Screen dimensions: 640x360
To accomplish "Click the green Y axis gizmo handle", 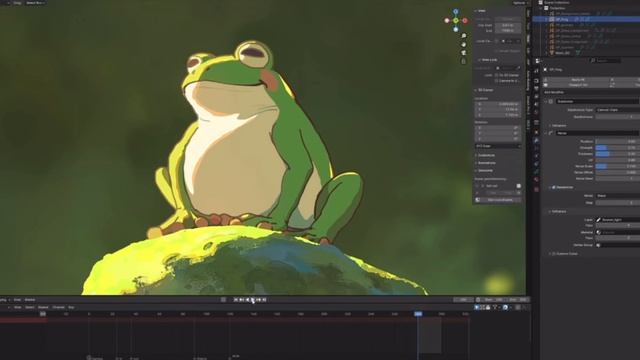I will pyautogui.click(x=456, y=20).
